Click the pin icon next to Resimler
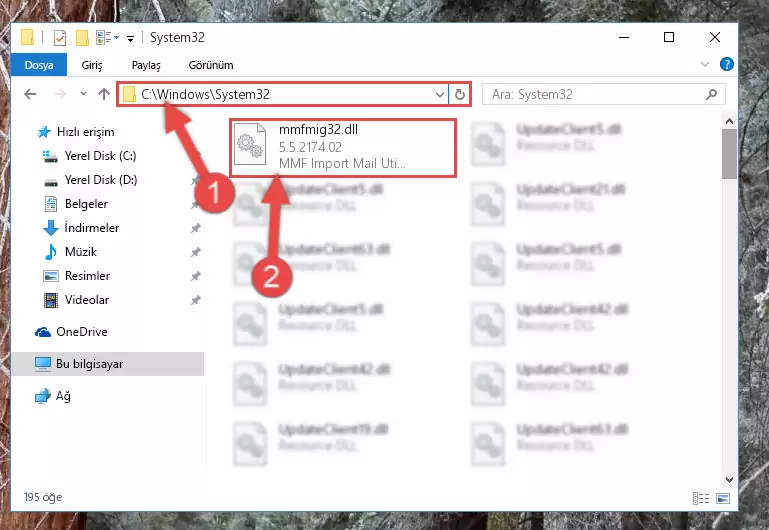 pos(196,276)
